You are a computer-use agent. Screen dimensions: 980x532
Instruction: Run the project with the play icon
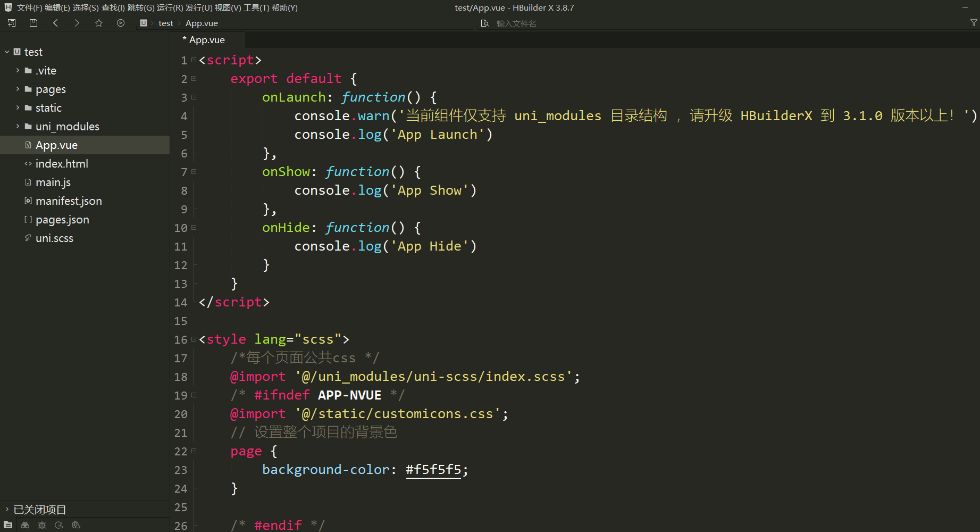click(x=121, y=23)
